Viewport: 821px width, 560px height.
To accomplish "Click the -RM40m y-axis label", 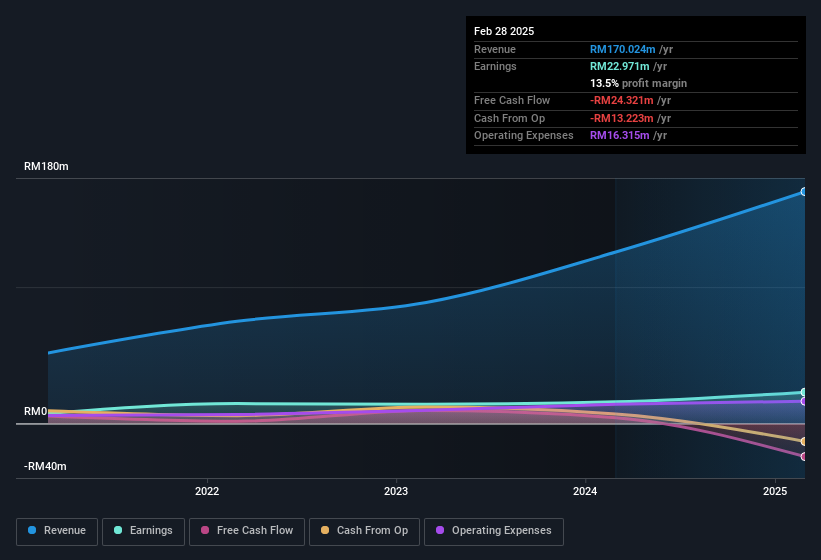I will [45, 466].
